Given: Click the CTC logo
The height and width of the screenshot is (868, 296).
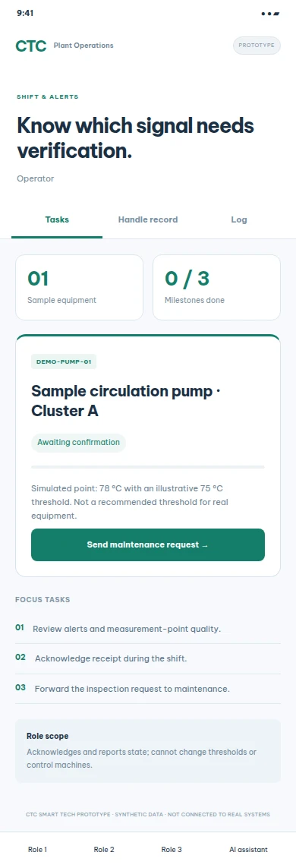Looking at the screenshot, I should (x=31, y=46).
